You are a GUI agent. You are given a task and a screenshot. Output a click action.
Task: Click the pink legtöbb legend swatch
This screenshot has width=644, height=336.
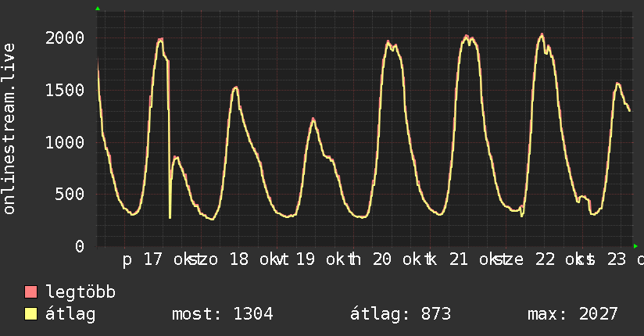(30, 291)
